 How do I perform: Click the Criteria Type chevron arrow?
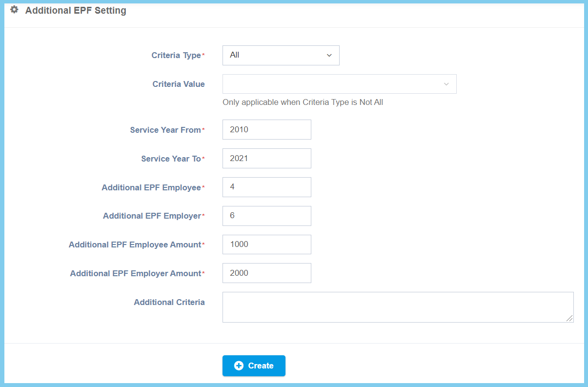coord(329,56)
